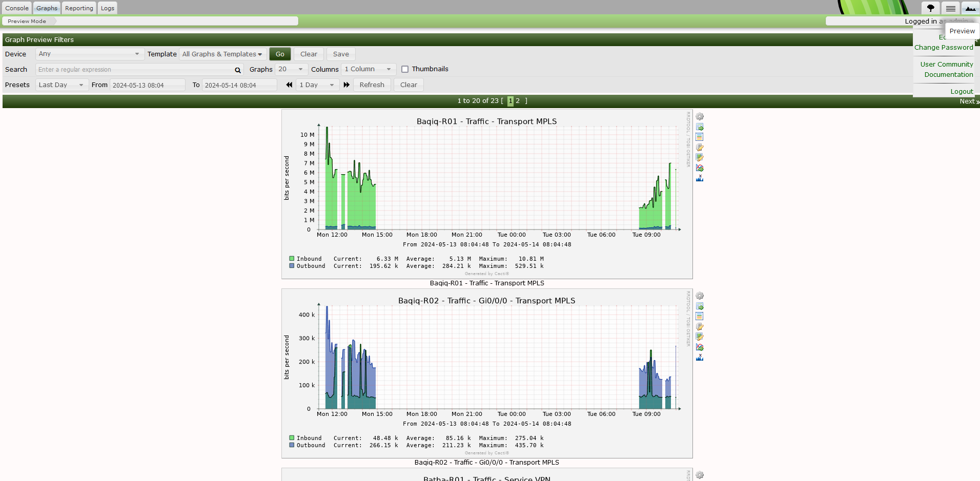Click blue Outbound legend swatch on Baqiq-R02 graph
The width and height of the screenshot is (980, 481).
pos(292,445)
